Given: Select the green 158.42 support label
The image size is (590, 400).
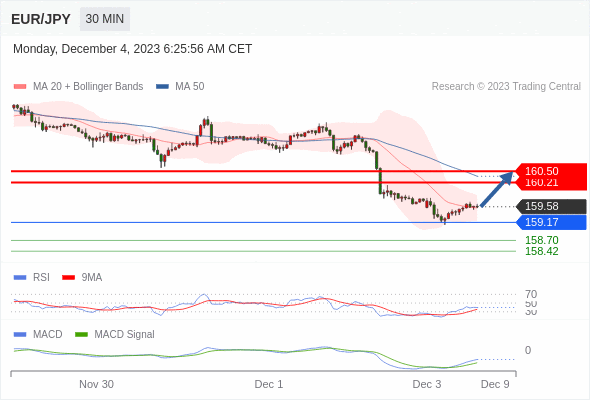Looking at the screenshot, I should pos(541,251).
